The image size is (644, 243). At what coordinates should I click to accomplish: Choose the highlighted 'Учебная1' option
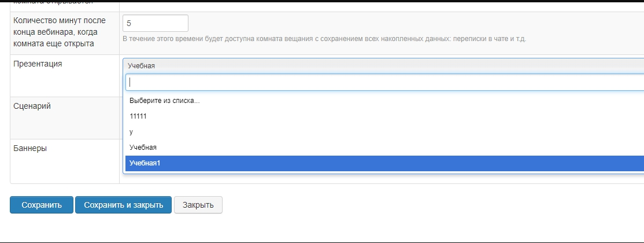[145, 163]
